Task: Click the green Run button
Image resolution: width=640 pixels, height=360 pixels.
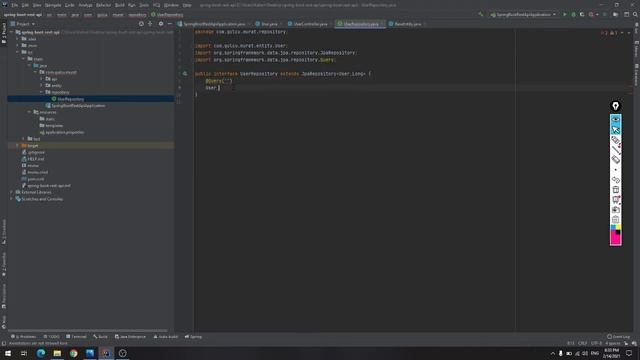Action: point(565,15)
